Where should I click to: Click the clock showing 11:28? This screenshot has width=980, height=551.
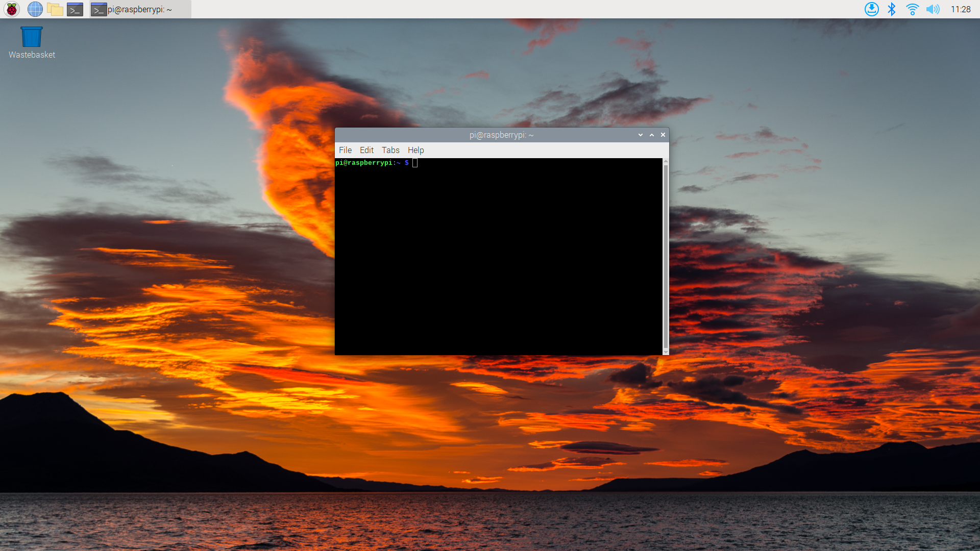(960, 9)
